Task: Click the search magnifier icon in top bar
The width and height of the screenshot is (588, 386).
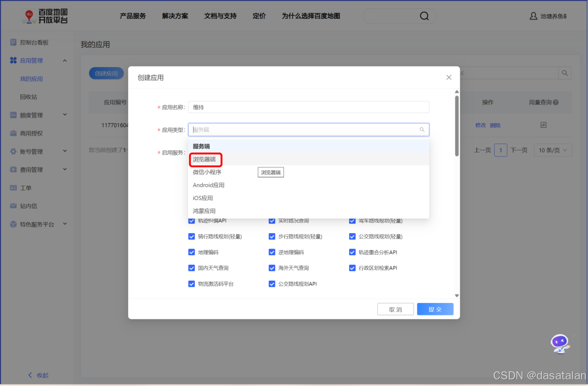Action: (424, 16)
